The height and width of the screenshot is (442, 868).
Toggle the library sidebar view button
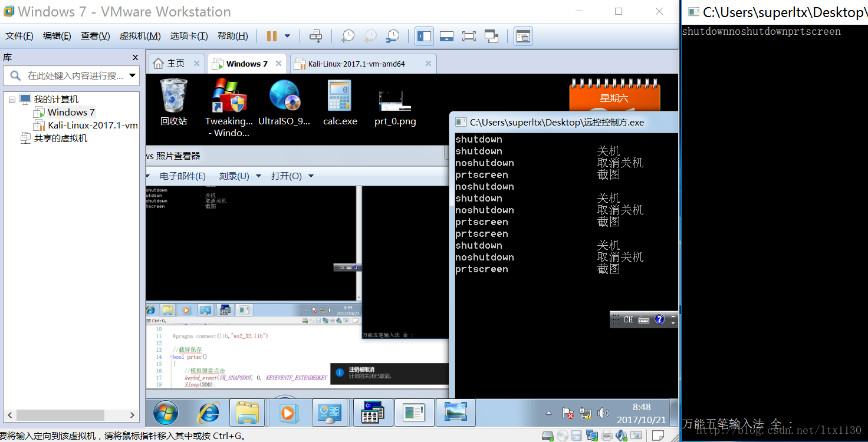pyautogui.click(x=424, y=36)
